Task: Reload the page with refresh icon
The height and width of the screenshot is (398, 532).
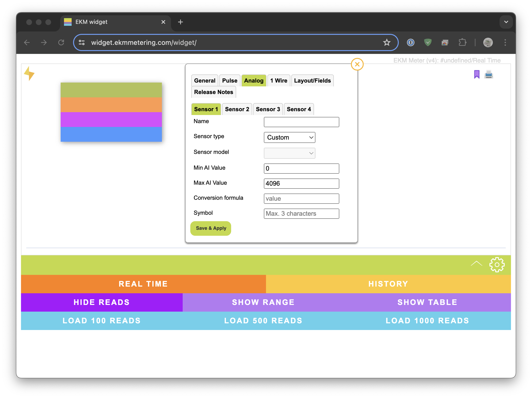Action: click(x=61, y=42)
